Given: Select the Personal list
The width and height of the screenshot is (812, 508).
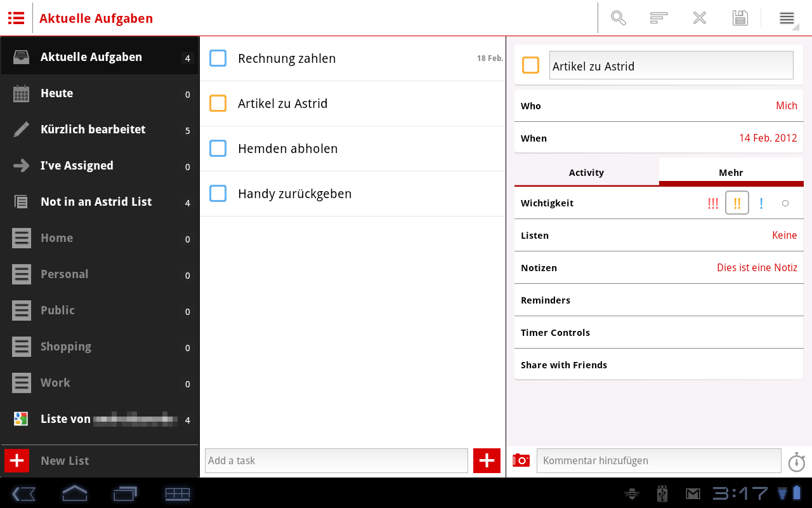Looking at the screenshot, I should [x=100, y=274].
